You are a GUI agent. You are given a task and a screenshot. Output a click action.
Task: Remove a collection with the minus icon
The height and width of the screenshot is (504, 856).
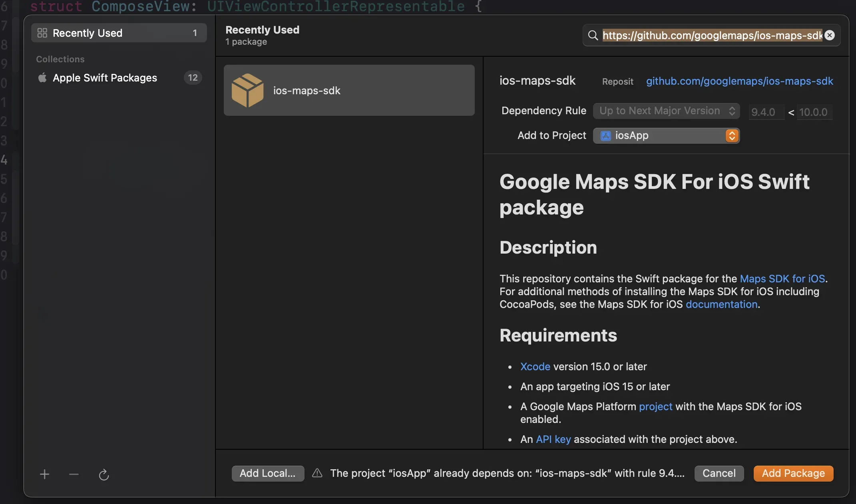(74, 474)
